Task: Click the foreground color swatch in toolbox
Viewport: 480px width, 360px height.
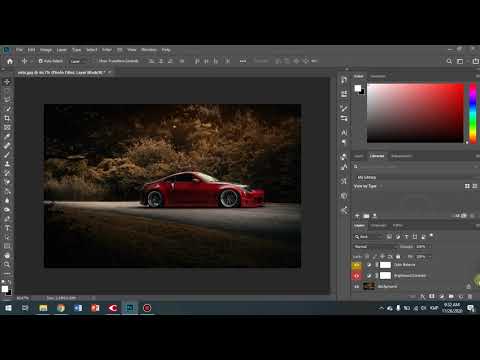Action: click(5, 289)
